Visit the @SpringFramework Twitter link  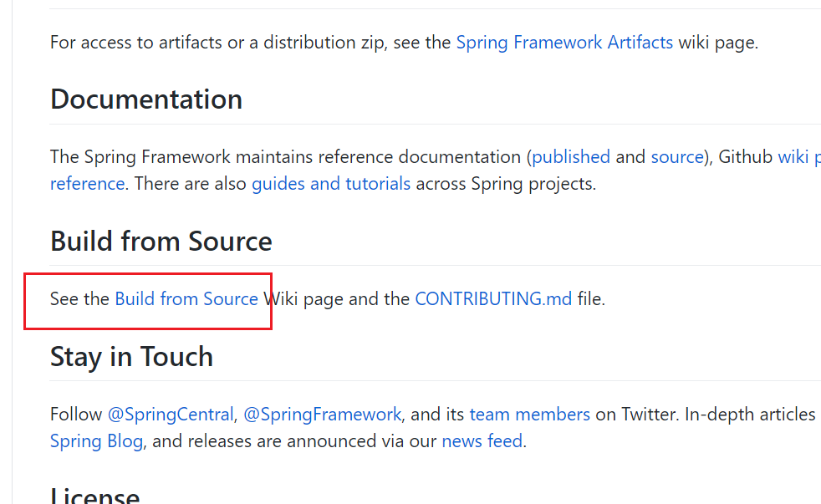click(x=323, y=415)
